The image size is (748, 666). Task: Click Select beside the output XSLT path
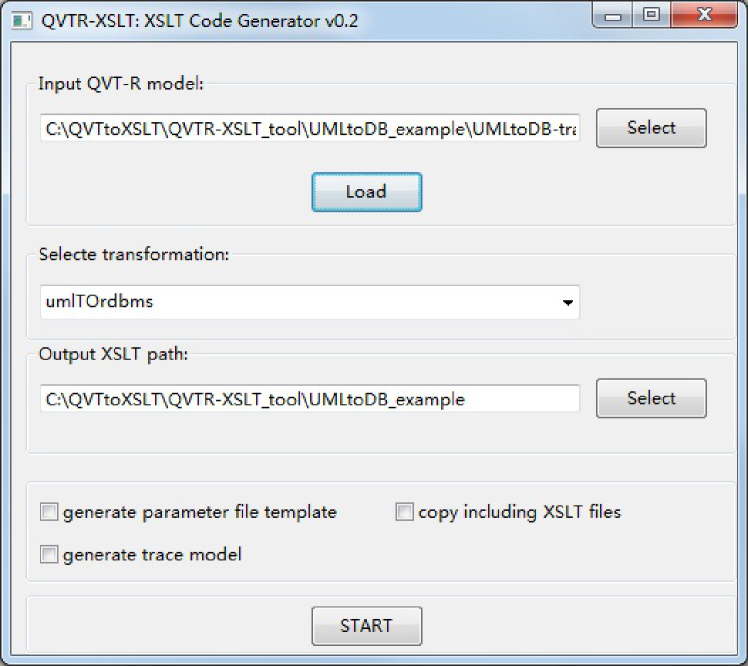tap(651, 398)
